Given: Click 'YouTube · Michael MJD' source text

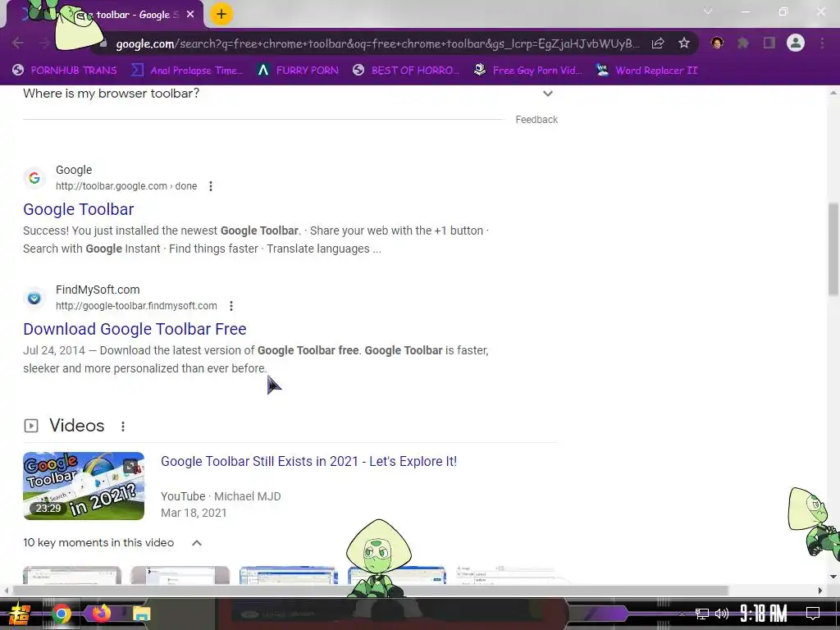Looking at the screenshot, I should [221, 496].
